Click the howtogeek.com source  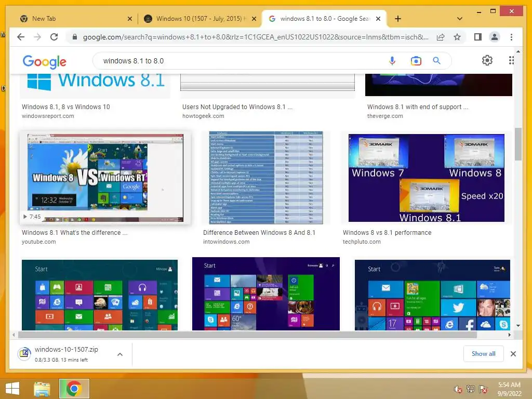(x=203, y=116)
